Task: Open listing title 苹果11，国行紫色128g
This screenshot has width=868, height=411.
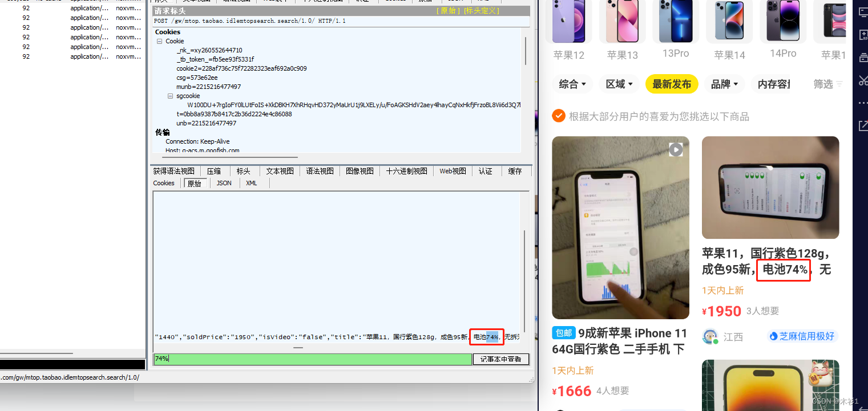Action: 766,262
